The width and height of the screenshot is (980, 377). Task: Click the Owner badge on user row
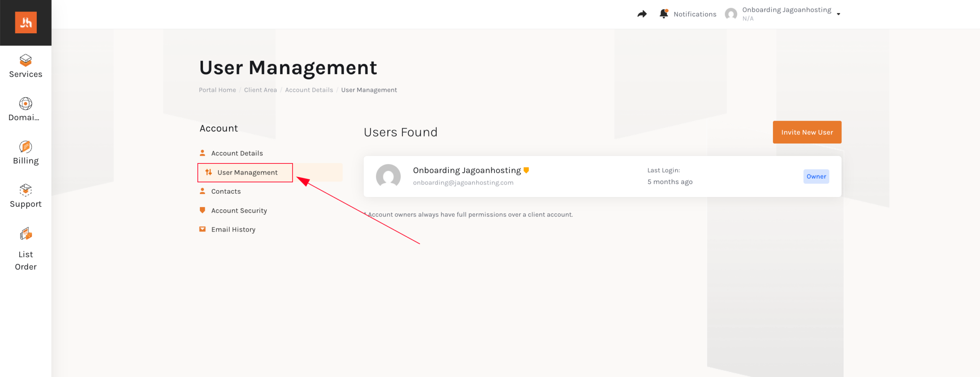[x=816, y=176]
